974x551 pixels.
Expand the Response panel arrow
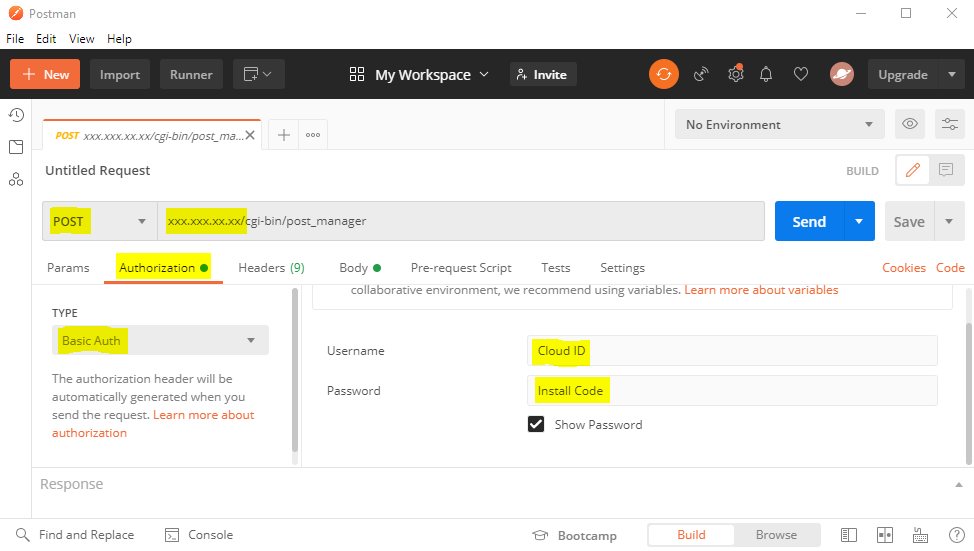(958, 485)
